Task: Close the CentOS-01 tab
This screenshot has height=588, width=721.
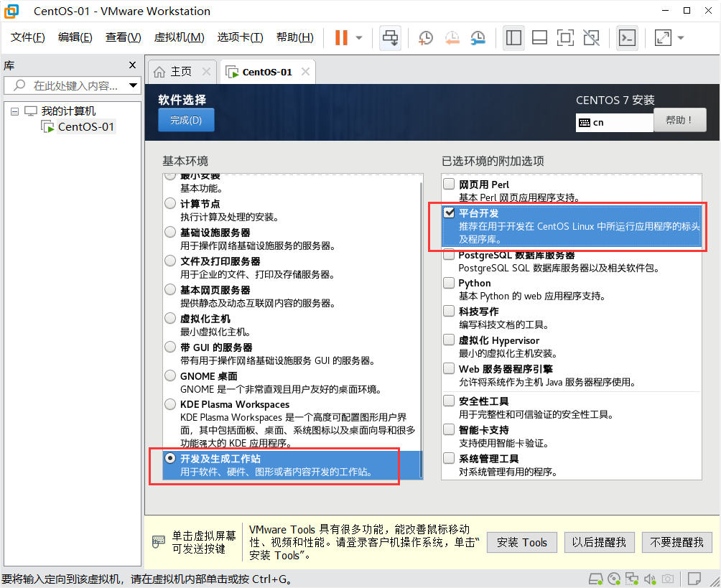Action: click(x=305, y=72)
